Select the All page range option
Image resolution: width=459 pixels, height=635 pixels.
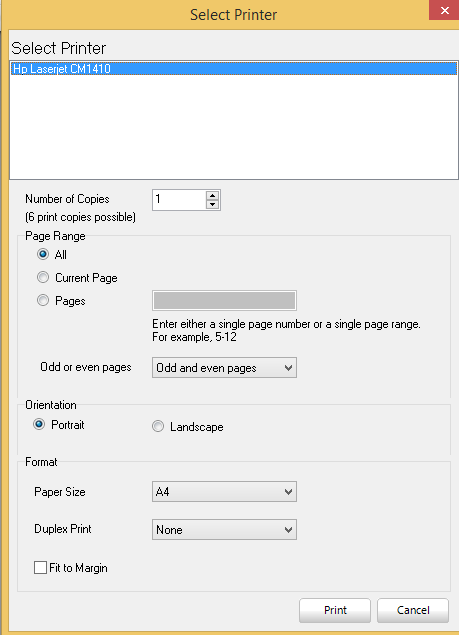coord(43,254)
